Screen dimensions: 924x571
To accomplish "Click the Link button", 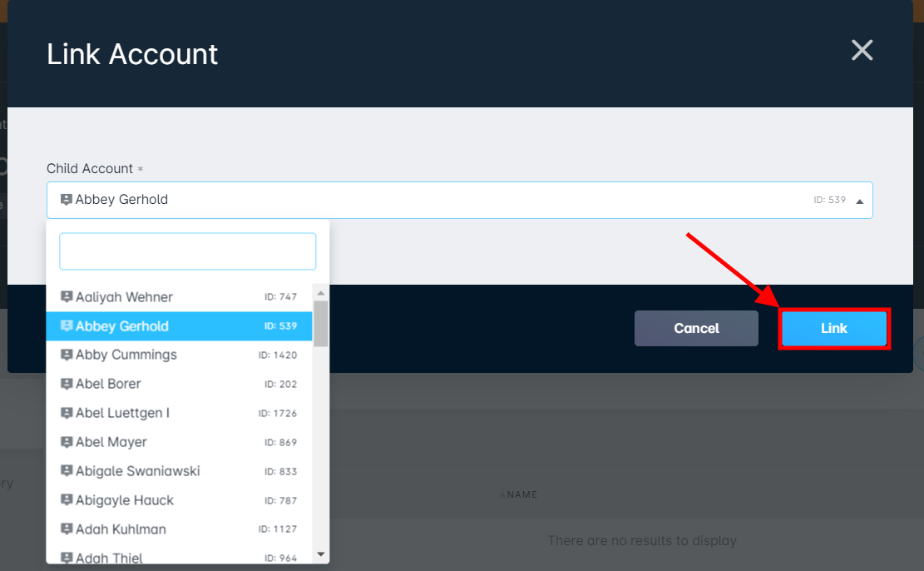I will 834,328.
